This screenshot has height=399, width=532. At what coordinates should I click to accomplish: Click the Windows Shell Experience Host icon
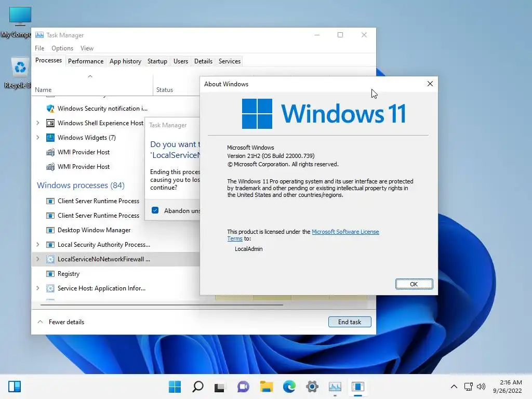pyautogui.click(x=50, y=123)
